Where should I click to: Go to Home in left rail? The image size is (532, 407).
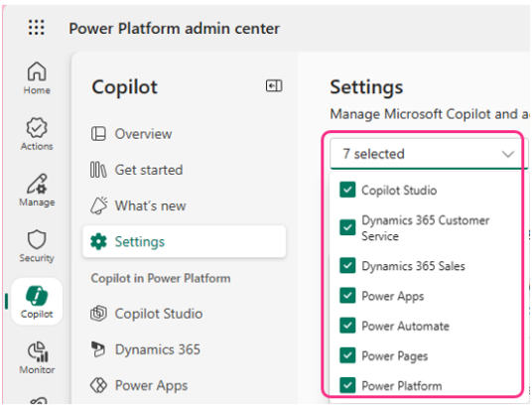[x=37, y=77]
